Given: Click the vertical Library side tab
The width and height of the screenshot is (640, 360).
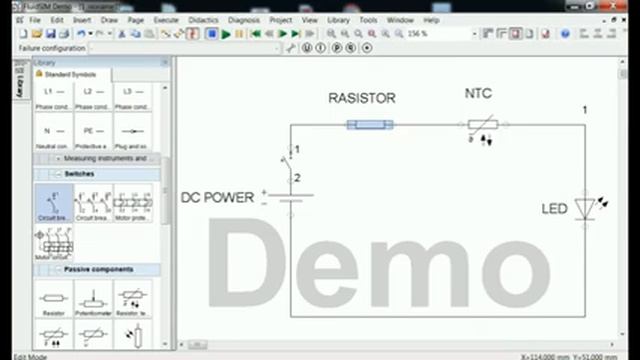Looking at the screenshot, I should (20, 80).
